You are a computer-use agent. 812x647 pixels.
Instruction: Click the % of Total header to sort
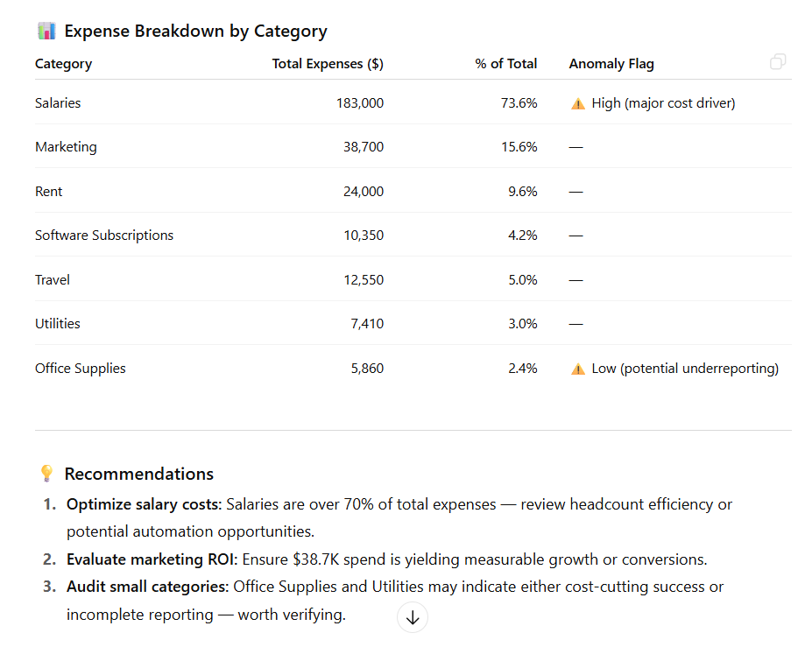click(x=506, y=63)
